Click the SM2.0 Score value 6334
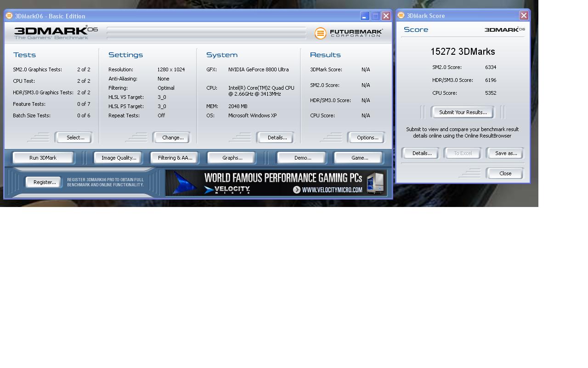Image resolution: width=588 pixels, height=368 pixels. [x=491, y=67]
